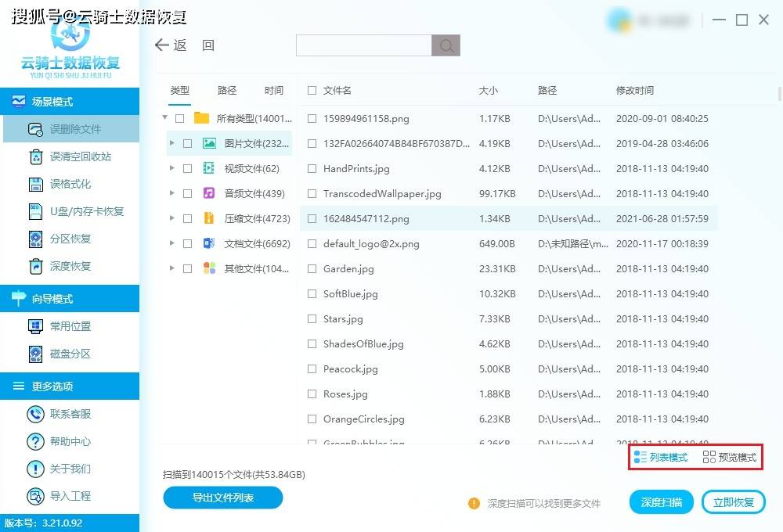Select the 常用位置 common locations icon
The width and height of the screenshot is (783, 532).
click(x=36, y=326)
